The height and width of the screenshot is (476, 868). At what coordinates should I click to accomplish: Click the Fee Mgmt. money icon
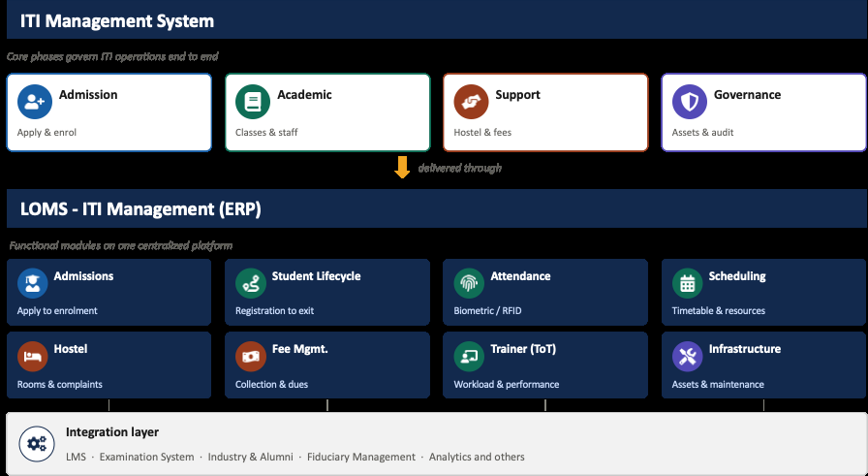(x=251, y=357)
